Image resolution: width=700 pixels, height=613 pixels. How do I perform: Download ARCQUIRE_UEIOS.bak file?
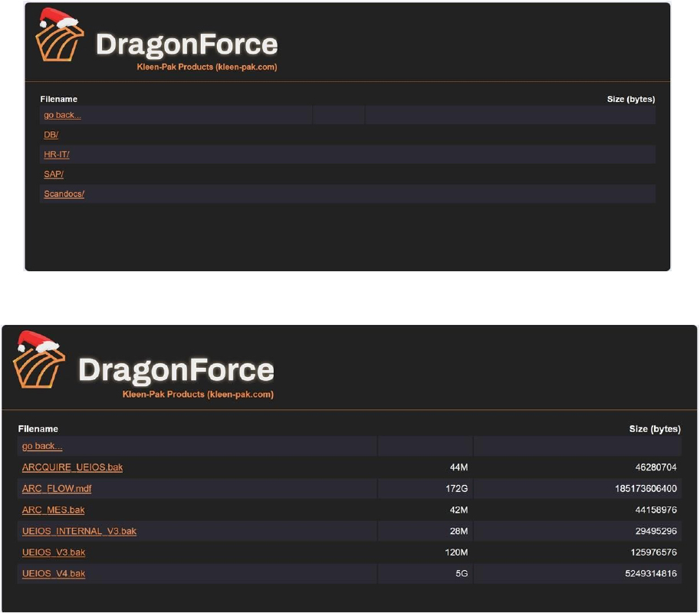(x=72, y=467)
